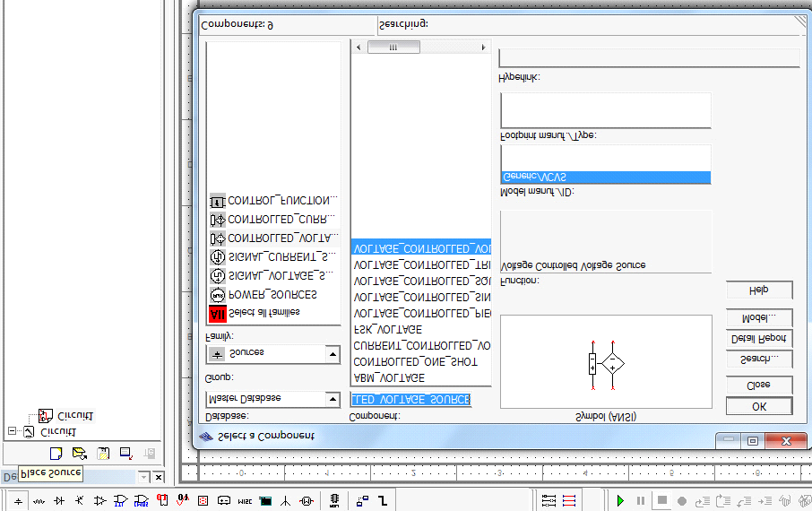Select the CONTROL_FUNCTION family
The height and width of the screenshot is (511, 812).
(273, 201)
